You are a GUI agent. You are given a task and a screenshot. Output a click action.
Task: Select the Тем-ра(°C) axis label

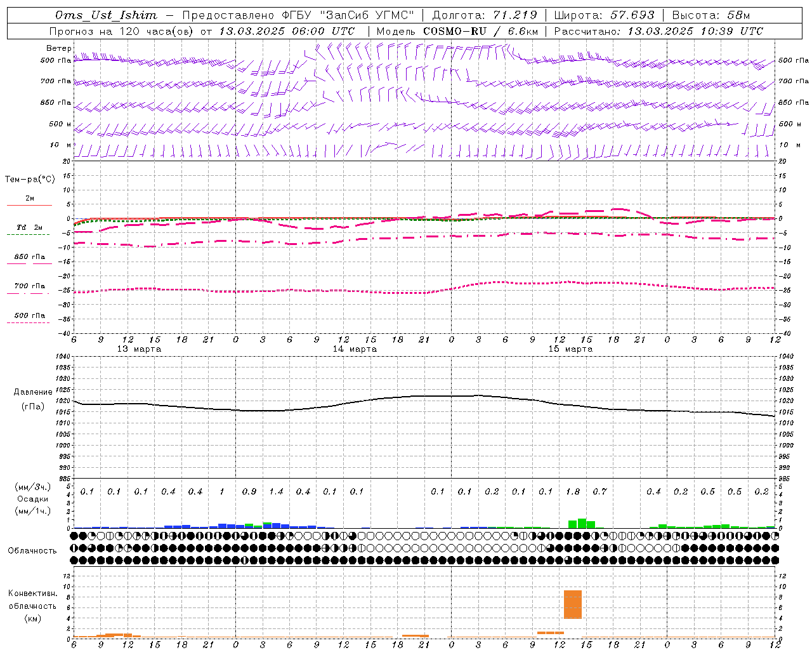pyautogui.click(x=30, y=180)
